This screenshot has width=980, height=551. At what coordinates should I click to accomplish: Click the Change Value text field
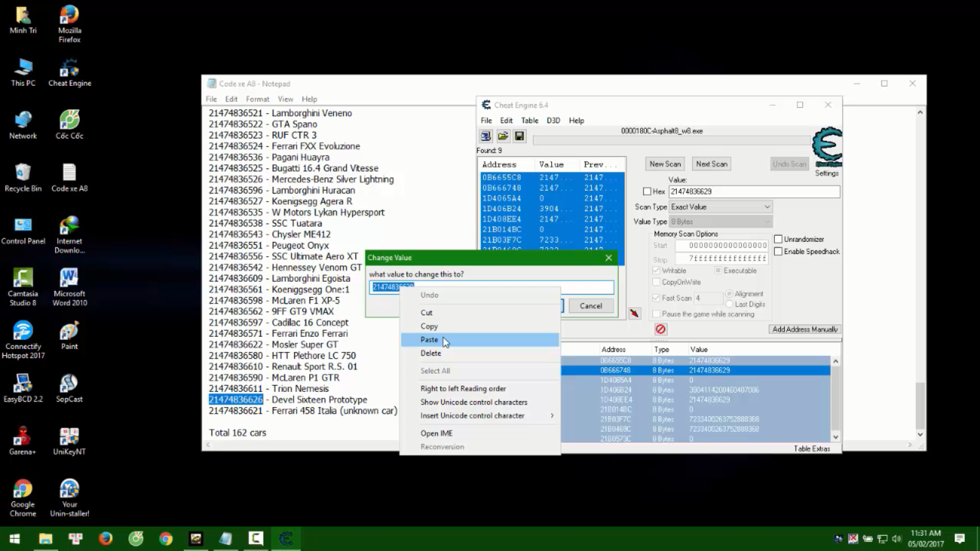click(491, 287)
